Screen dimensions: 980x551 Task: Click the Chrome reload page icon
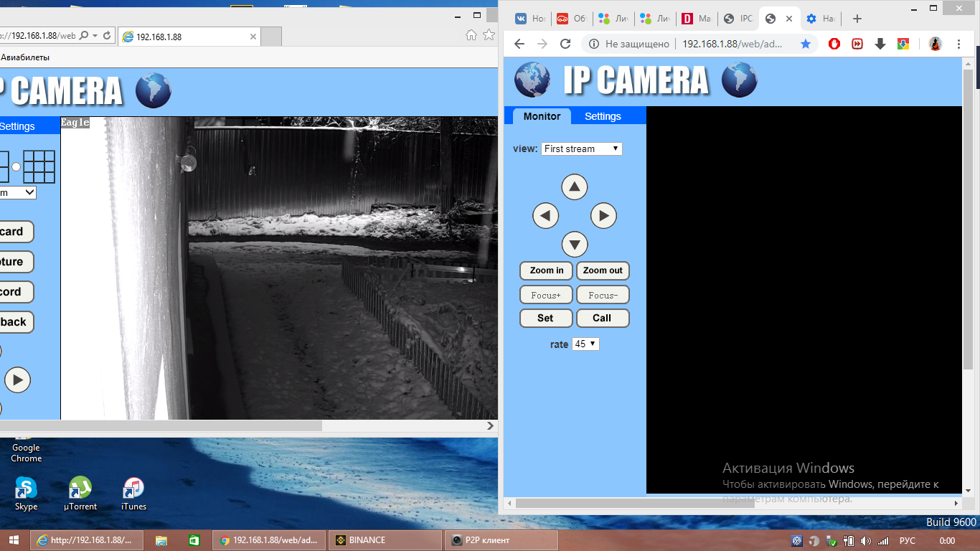click(x=565, y=44)
